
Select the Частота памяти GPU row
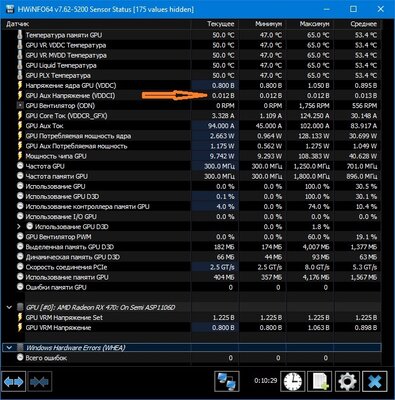coord(191,176)
